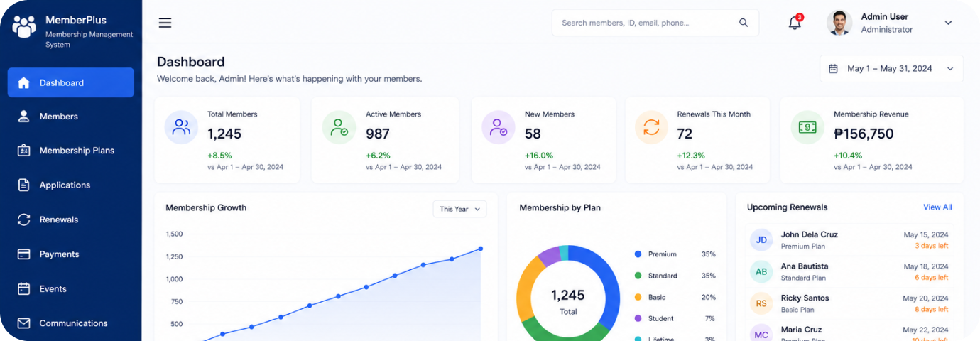Expand the Admin User account chevron

948,23
